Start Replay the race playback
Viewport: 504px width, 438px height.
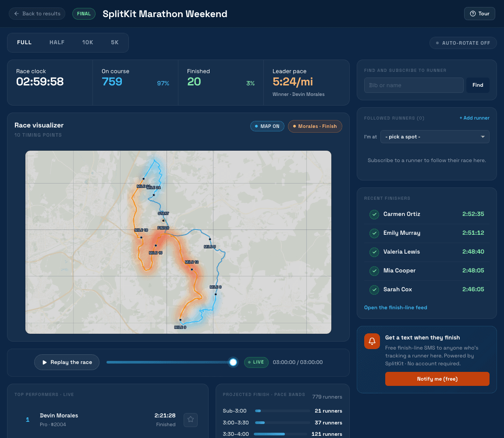pyautogui.click(x=67, y=362)
